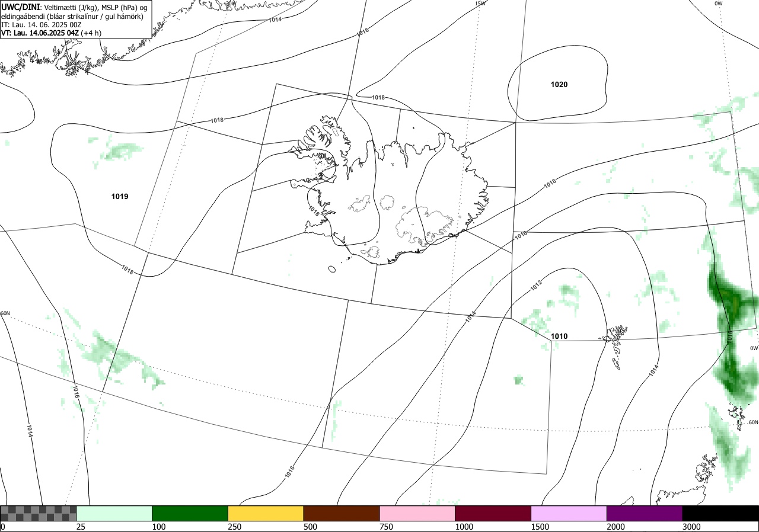
Task: Click the legend value 1000
Action: pos(464,527)
